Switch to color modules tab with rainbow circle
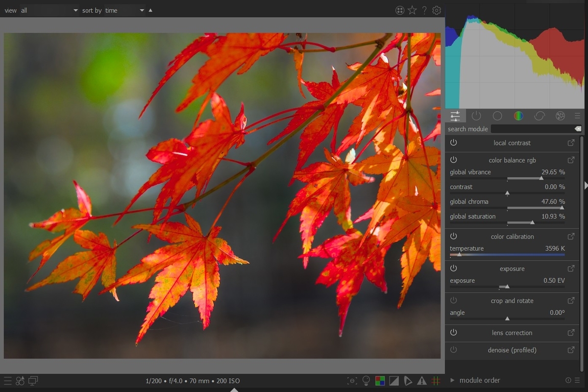The image size is (588, 392). coord(518,116)
